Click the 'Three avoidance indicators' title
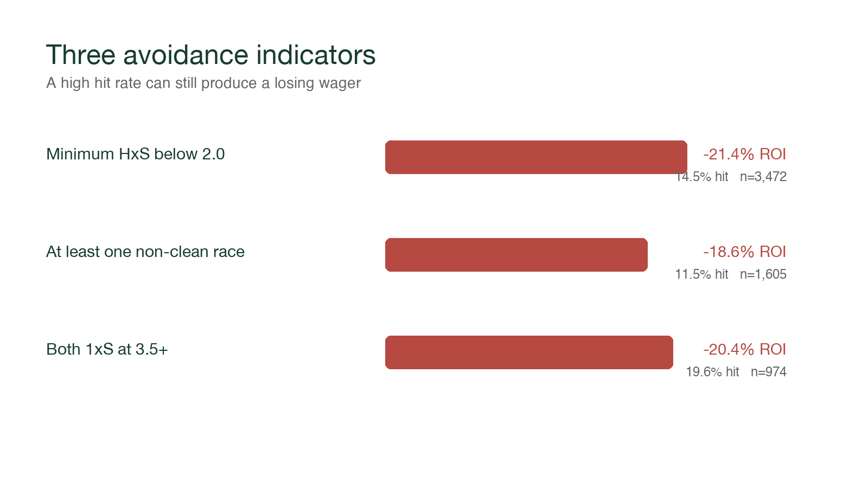868x488 pixels. click(x=210, y=55)
